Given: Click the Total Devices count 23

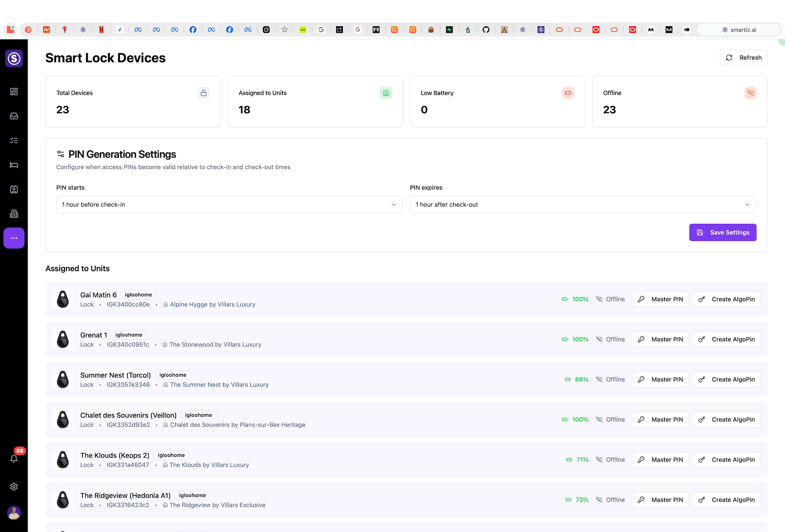Looking at the screenshot, I should pyautogui.click(x=62, y=110).
